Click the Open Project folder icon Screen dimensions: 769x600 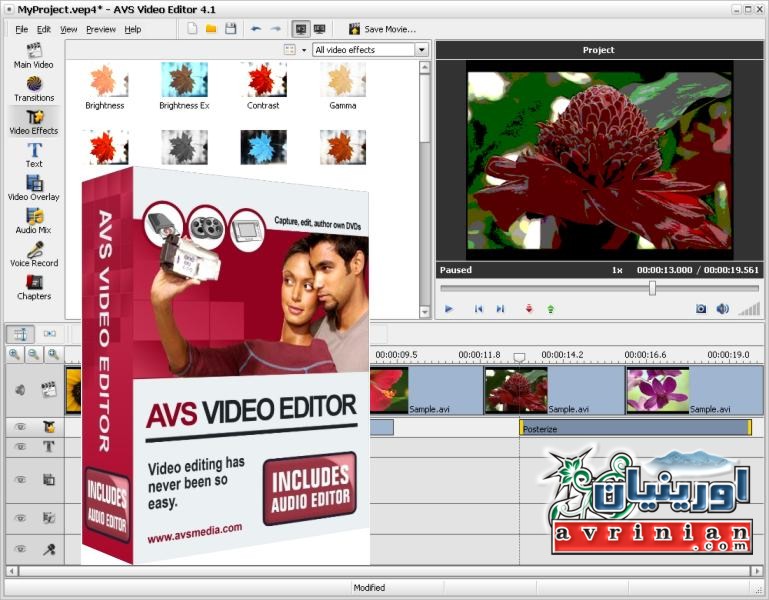[211, 29]
